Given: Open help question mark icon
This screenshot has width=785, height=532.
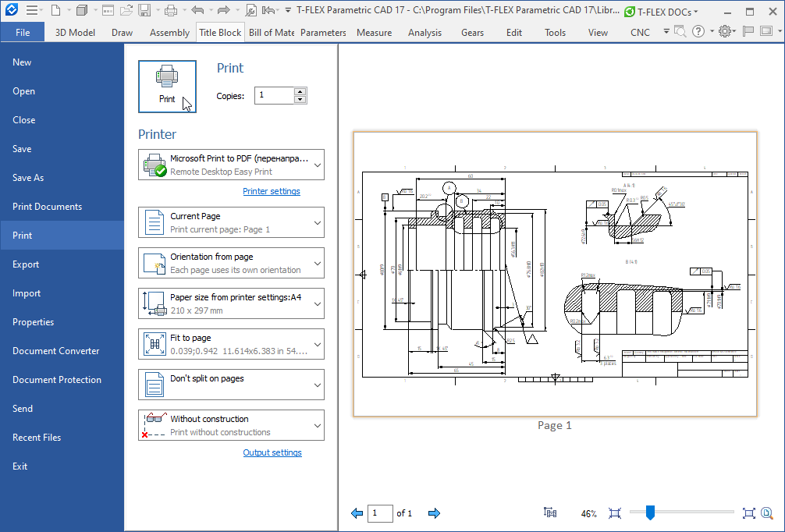Looking at the screenshot, I should click(698, 31).
